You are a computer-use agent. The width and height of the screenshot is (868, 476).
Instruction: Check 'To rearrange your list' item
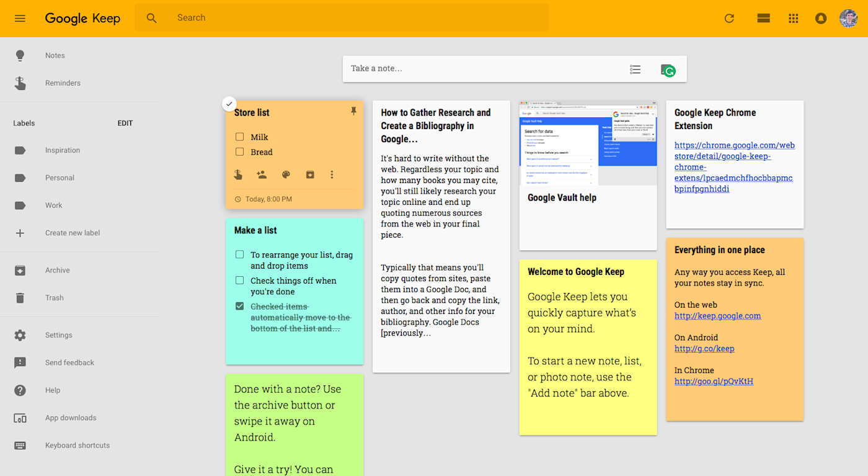pos(239,254)
